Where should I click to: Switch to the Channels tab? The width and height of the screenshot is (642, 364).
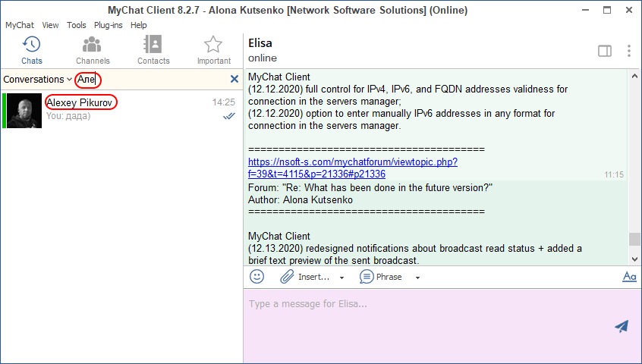pos(93,51)
